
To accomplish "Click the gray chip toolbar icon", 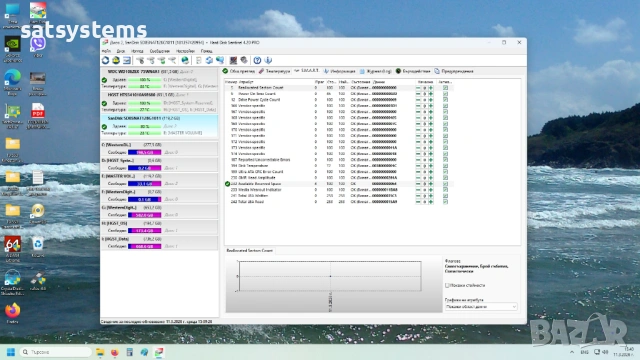I will pos(244,60).
